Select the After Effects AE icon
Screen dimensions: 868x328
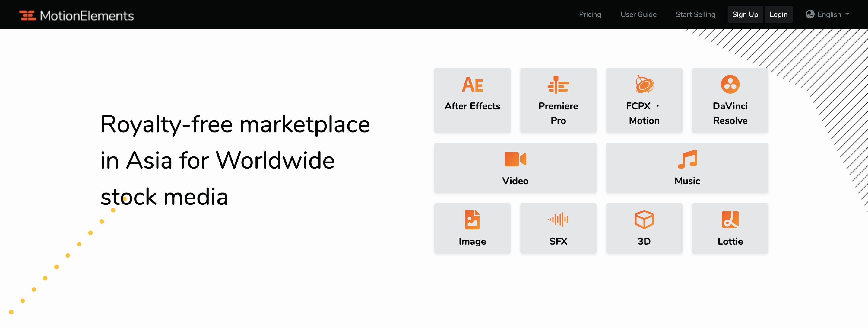pos(472,84)
